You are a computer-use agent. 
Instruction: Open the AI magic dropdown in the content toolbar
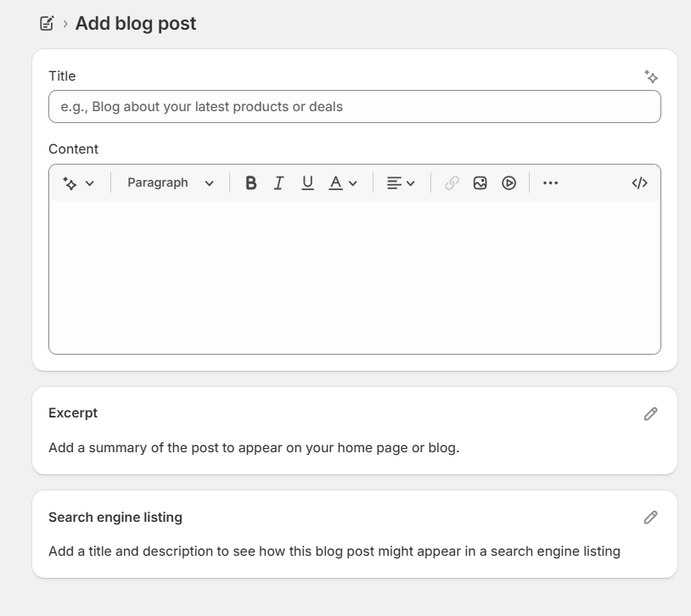coord(78,183)
